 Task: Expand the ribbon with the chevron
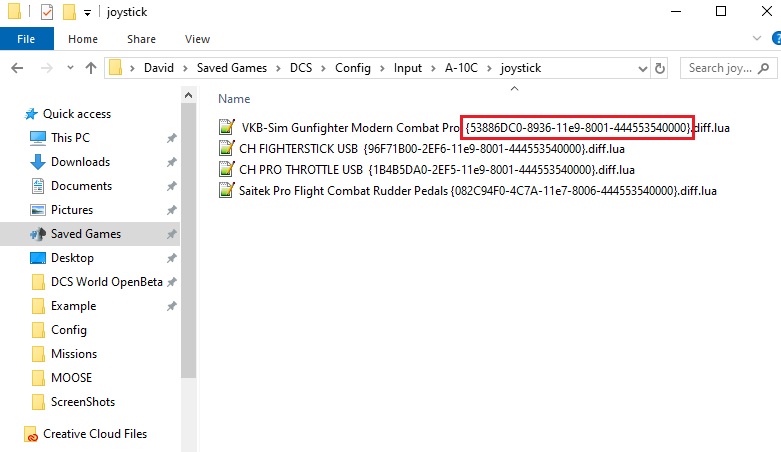757,38
